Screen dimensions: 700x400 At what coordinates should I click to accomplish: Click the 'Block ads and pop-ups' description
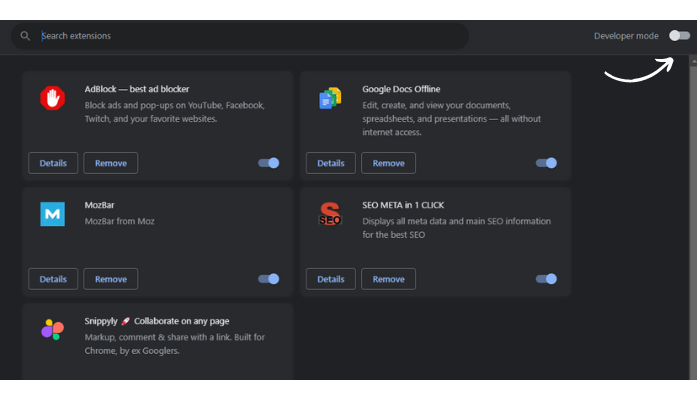click(x=175, y=112)
